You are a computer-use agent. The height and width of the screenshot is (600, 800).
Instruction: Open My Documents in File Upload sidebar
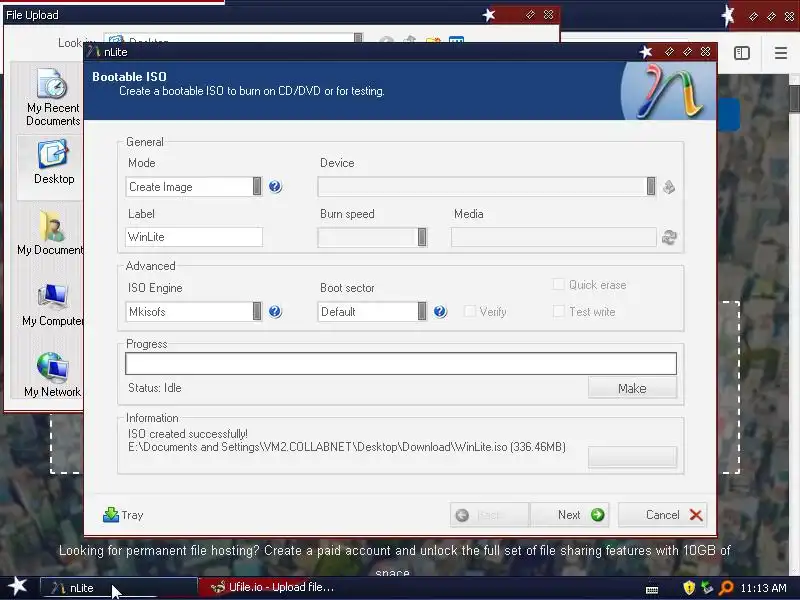51,233
